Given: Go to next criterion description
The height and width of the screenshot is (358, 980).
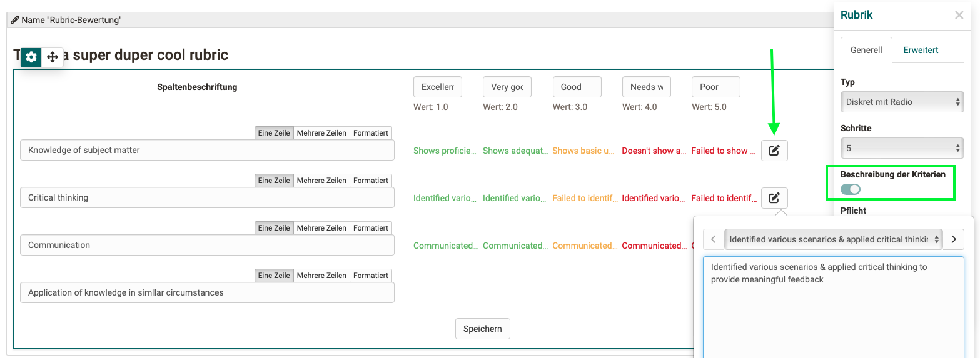Looking at the screenshot, I should [x=953, y=239].
